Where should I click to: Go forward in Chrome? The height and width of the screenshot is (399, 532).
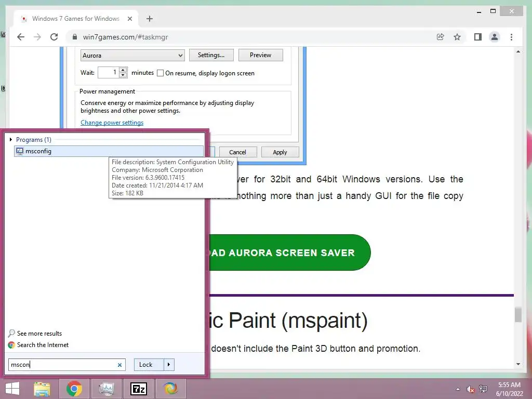point(37,37)
